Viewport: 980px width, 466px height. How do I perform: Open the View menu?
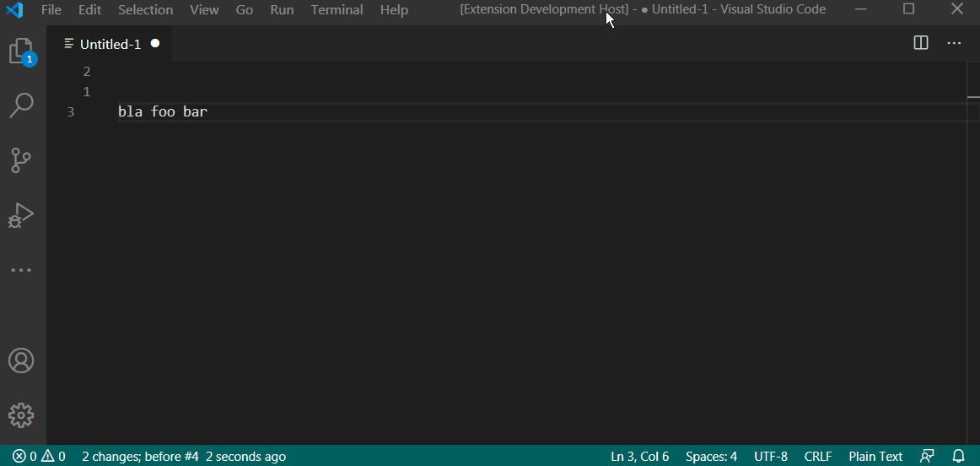tap(204, 10)
